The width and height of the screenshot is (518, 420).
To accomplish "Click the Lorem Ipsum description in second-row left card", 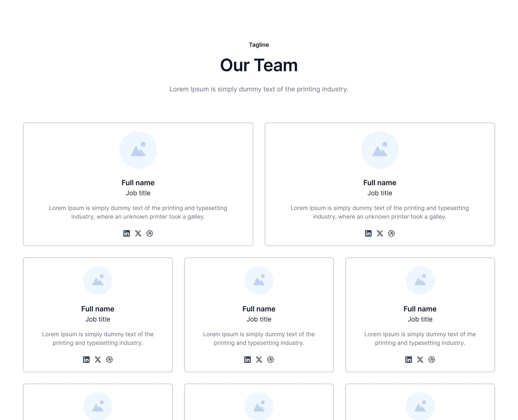I will (98, 339).
